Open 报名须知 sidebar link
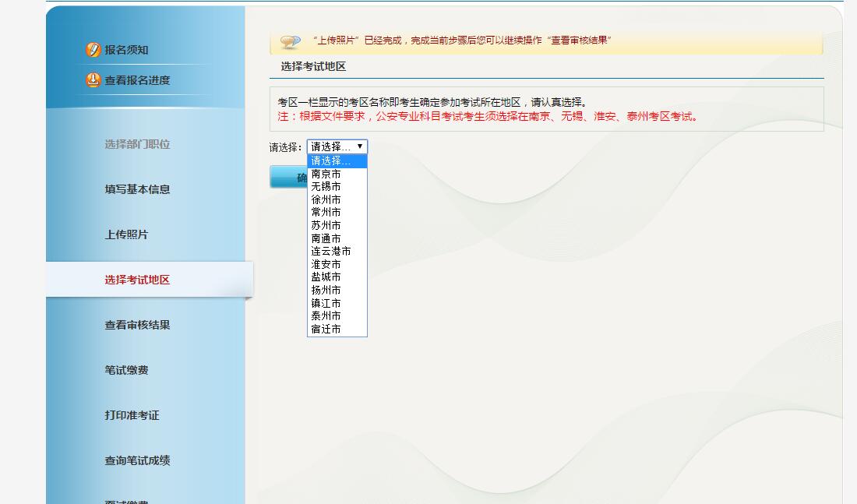The width and height of the screenshot is (857, 504). click(126, 50)
